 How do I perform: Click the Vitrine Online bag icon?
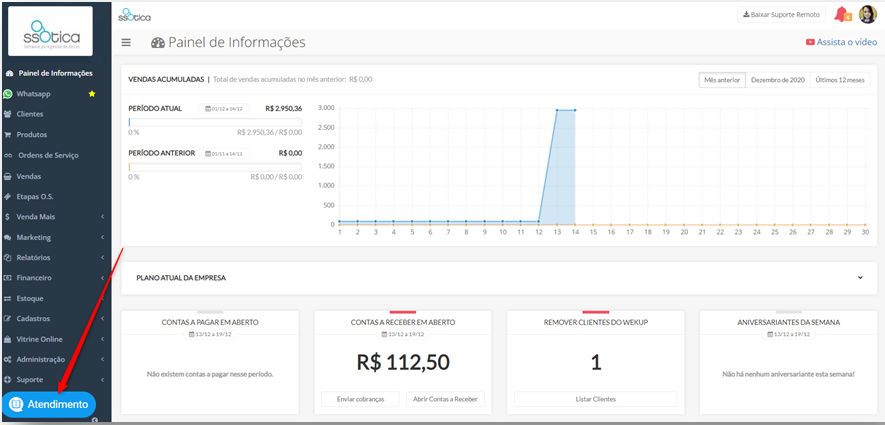coord(8,339)
